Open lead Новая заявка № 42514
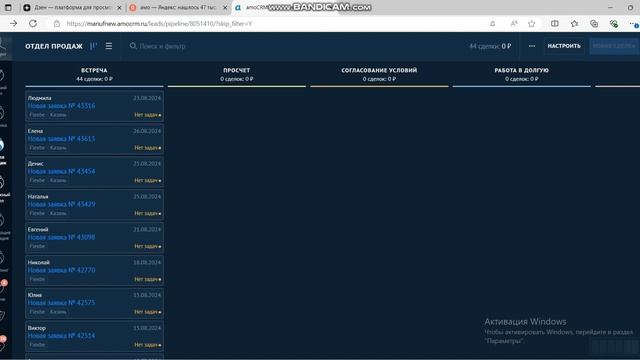This screenshot has width=640, height=360. point(61,336)
